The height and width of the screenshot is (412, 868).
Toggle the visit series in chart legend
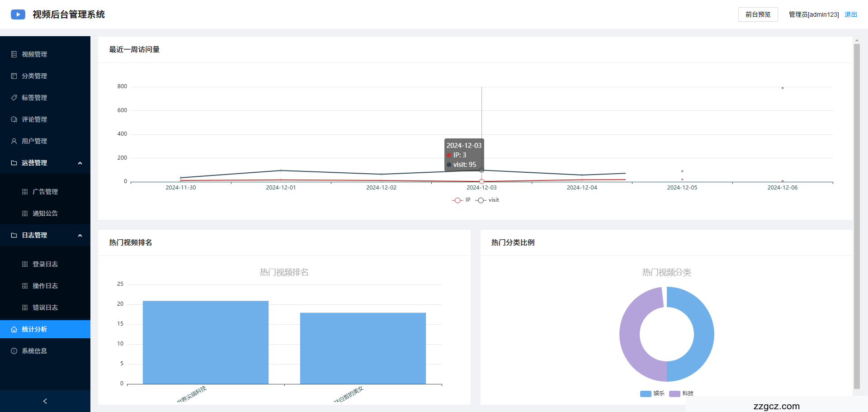487,200
